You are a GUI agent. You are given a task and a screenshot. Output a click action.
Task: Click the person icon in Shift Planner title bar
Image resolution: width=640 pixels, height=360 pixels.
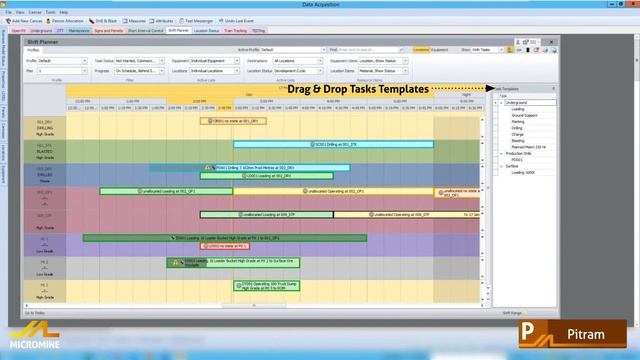tap(518, 42)
